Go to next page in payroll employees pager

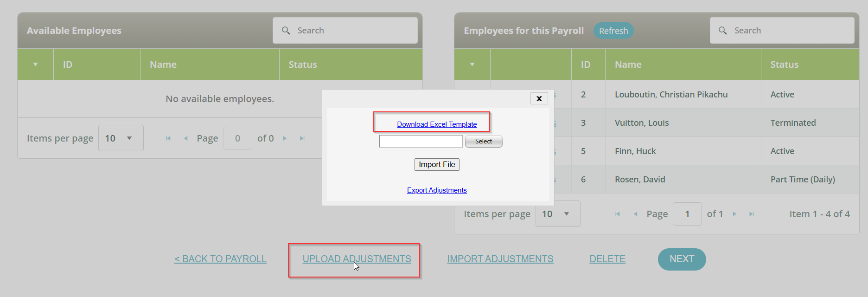click(734, 214)
